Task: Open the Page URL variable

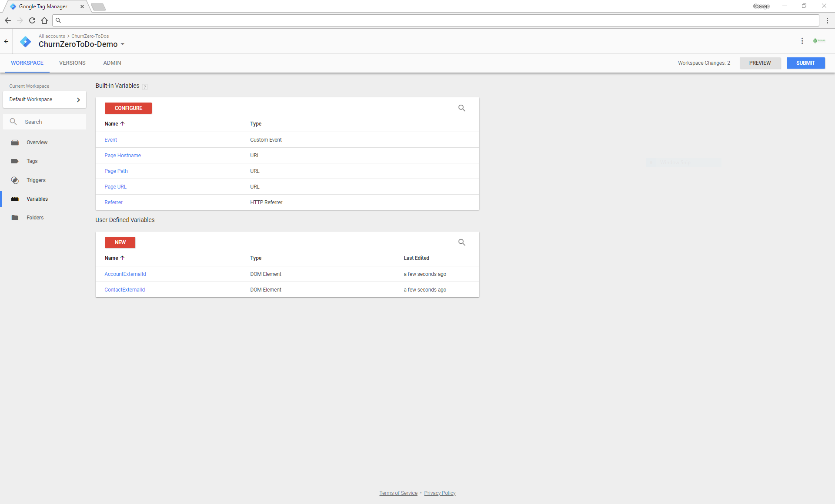Action: (116, 187)
